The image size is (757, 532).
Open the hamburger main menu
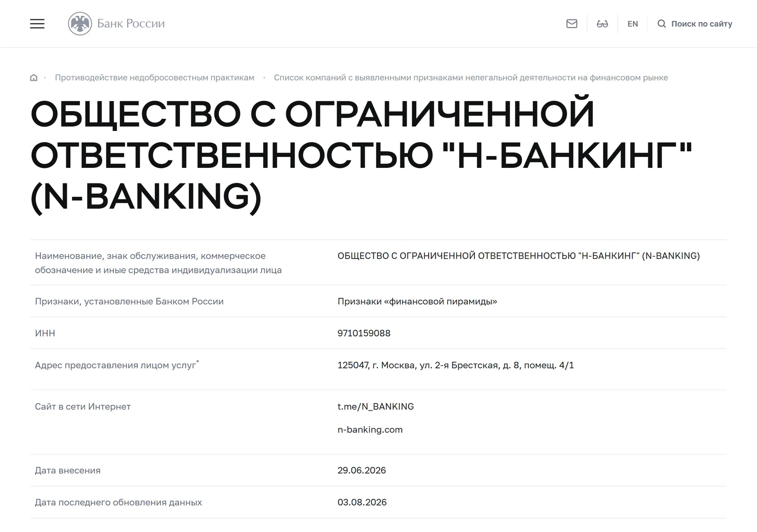(37, 24)
